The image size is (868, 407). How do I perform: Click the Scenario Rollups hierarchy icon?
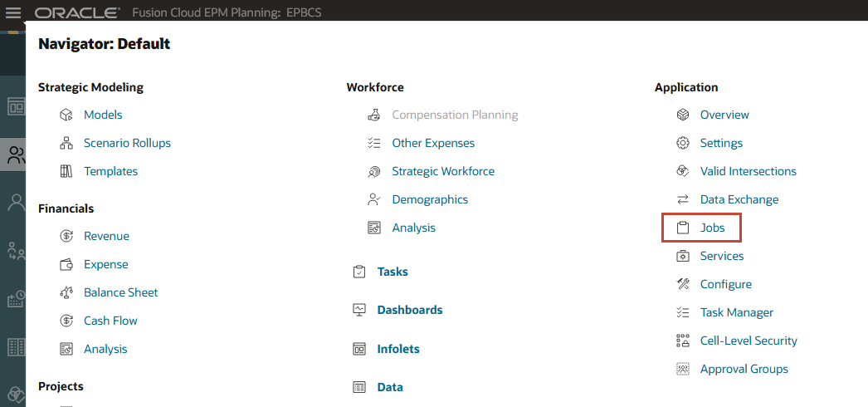67,144
